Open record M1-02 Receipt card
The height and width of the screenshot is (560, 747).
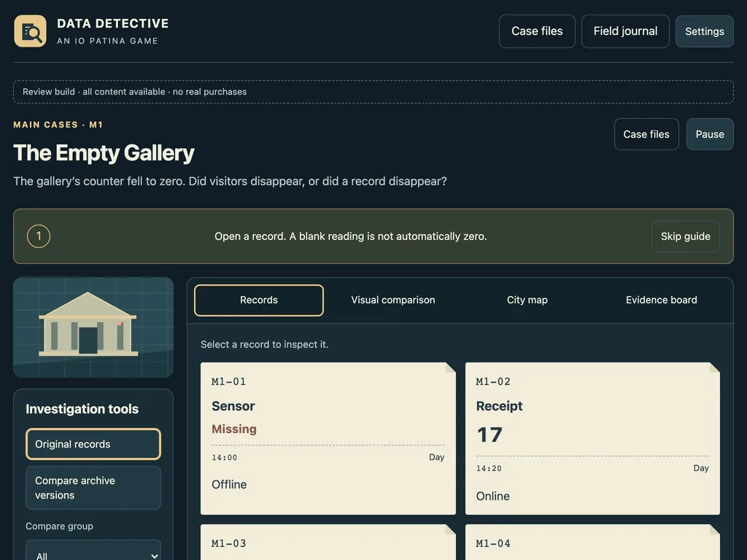pos(592,438)
